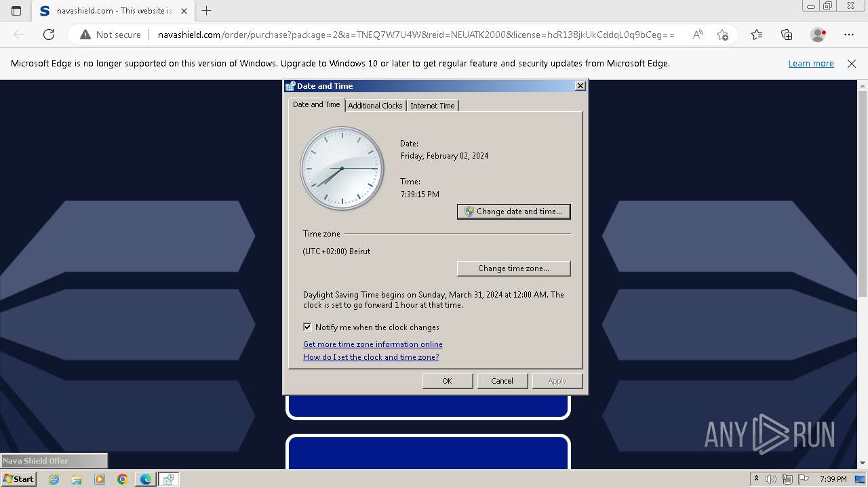The height and width of the screenshot is (488, 868).
Task: Click Cancel in Date and Time dialog
Action: click(x=502, y=381)
